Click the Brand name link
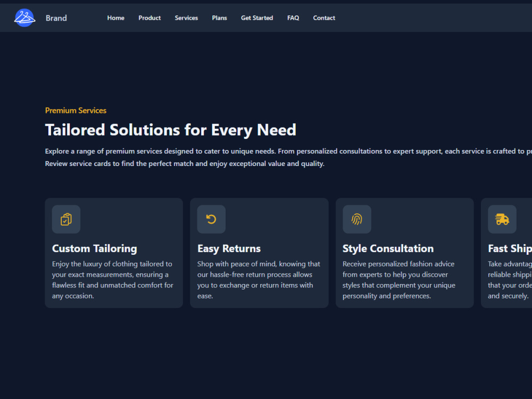The image size is (532, 399). 56,18
